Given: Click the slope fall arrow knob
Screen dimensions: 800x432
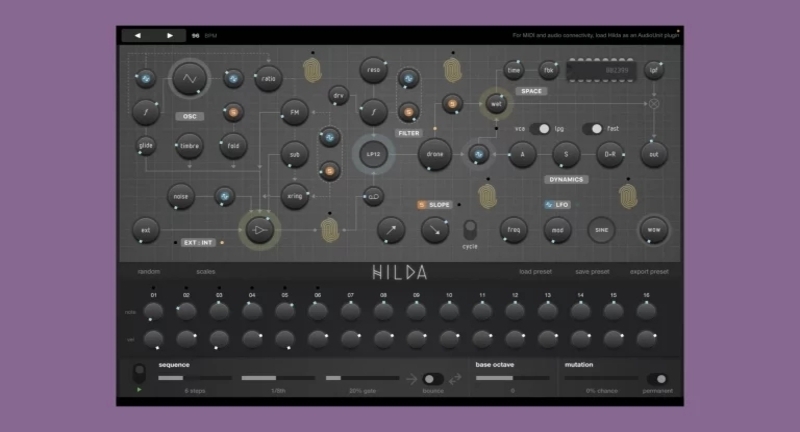Looking at the screenshot, I should tap(435, 230).
